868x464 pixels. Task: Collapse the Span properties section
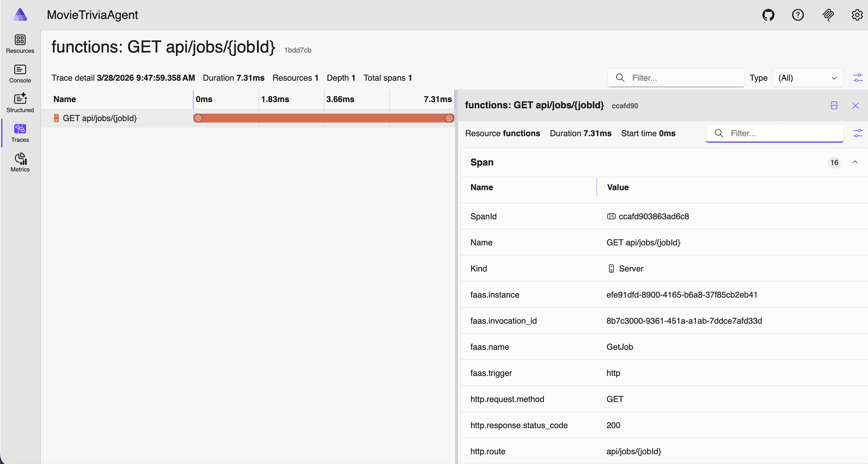point(855,162)
